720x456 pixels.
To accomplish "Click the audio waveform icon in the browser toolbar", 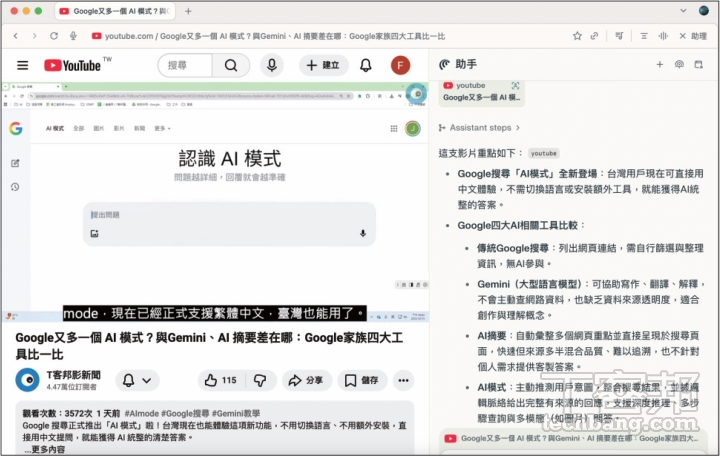I will [x=663, y=36].
